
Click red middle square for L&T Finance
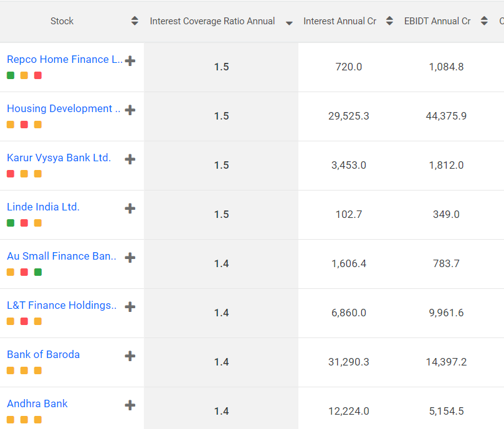click(24, 321)
